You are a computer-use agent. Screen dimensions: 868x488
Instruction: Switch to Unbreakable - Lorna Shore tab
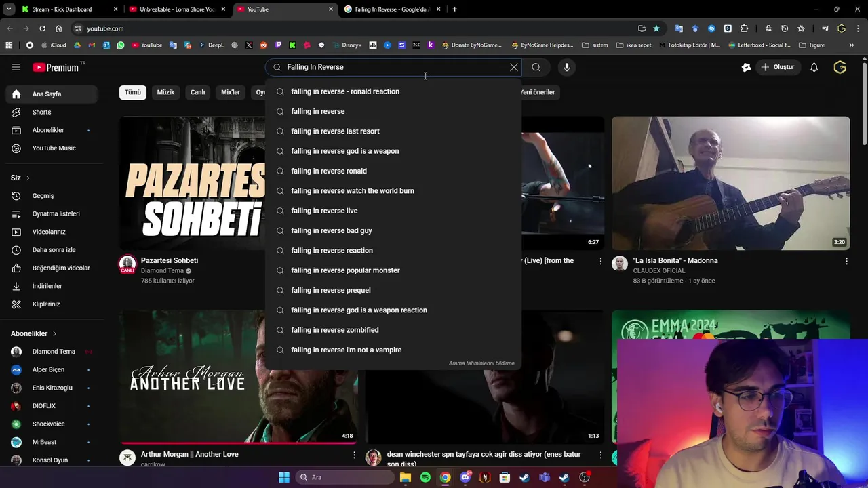point(176,9)
